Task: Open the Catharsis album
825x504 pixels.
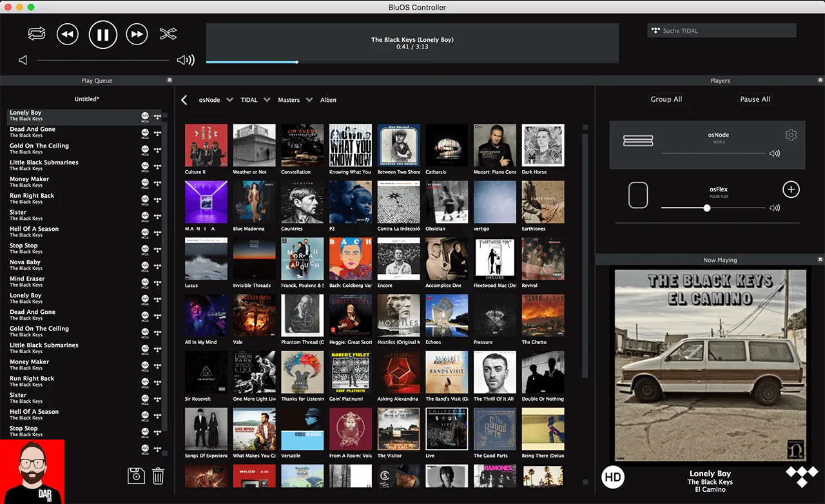Action: (447, 146)
